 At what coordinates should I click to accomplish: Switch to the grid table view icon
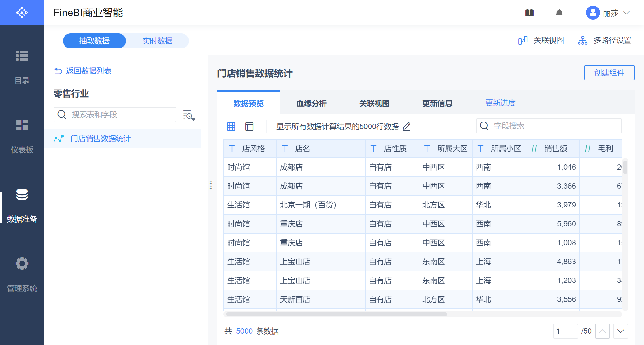click(x=231, y=127)
